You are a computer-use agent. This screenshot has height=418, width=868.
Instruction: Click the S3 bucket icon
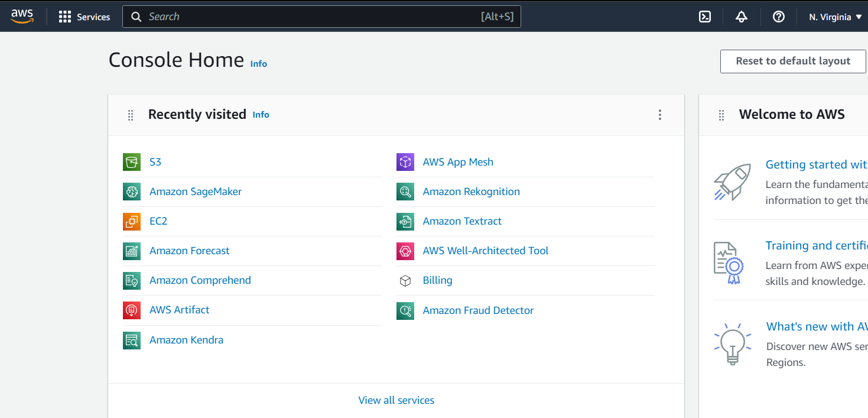pos(132,162)
